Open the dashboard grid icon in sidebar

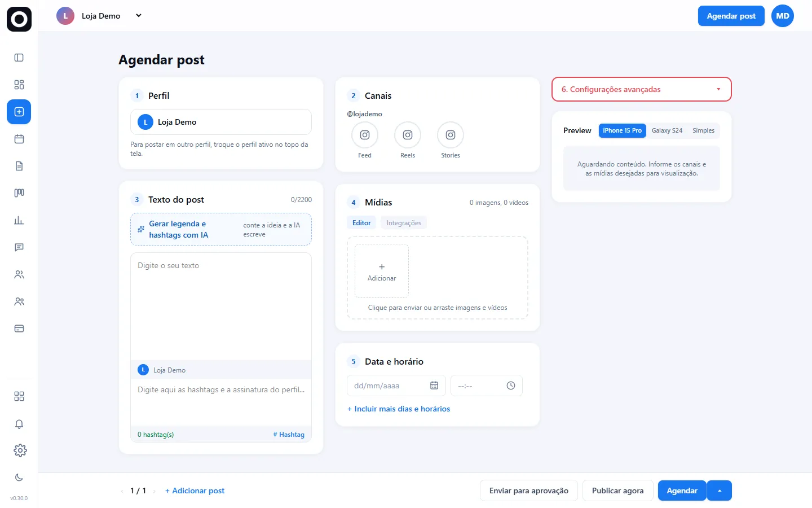[x=19, y=85]
